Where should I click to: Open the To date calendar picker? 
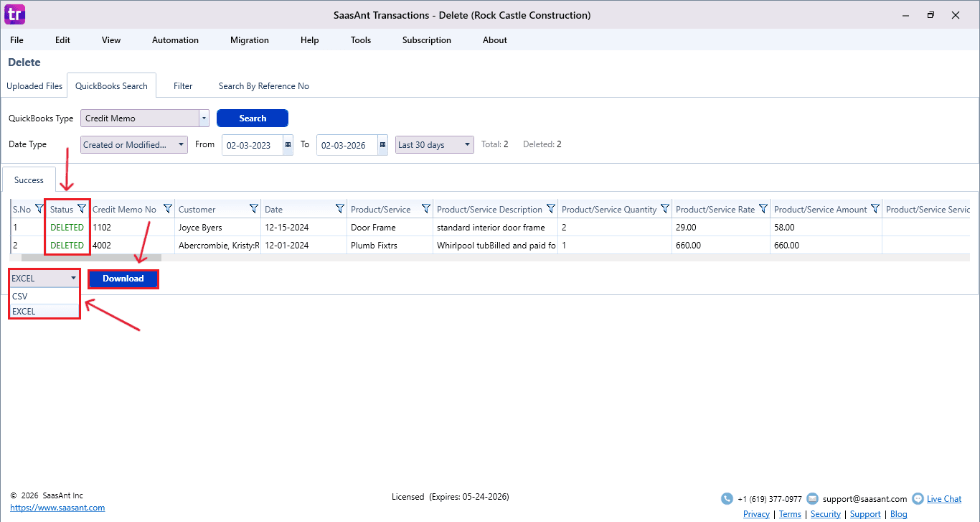pyautogui.click(x=383, y=145)
